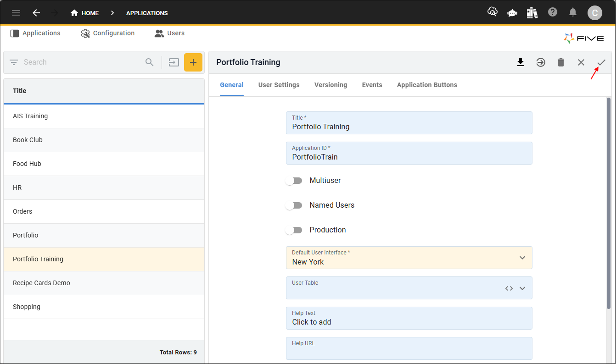The image size is (616, 364).
Task: Delete the Portfolio Training application
Action: [x=561, y=62]
